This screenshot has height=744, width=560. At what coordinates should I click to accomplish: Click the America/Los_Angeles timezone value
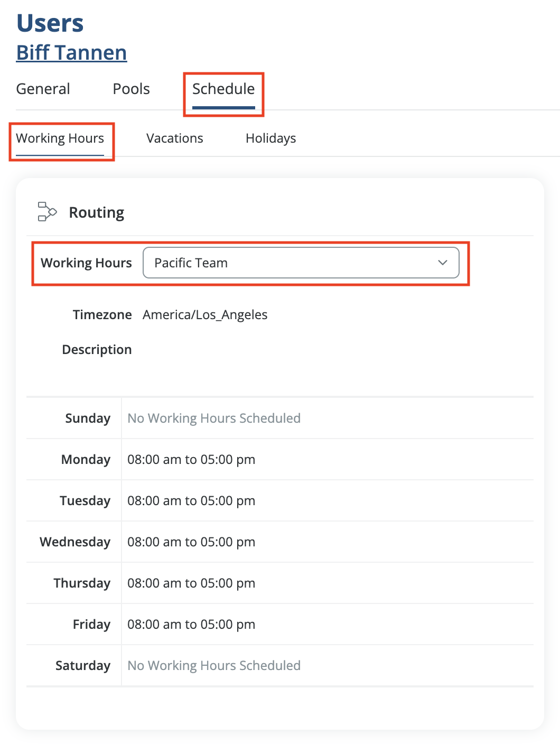pos(205,315)
